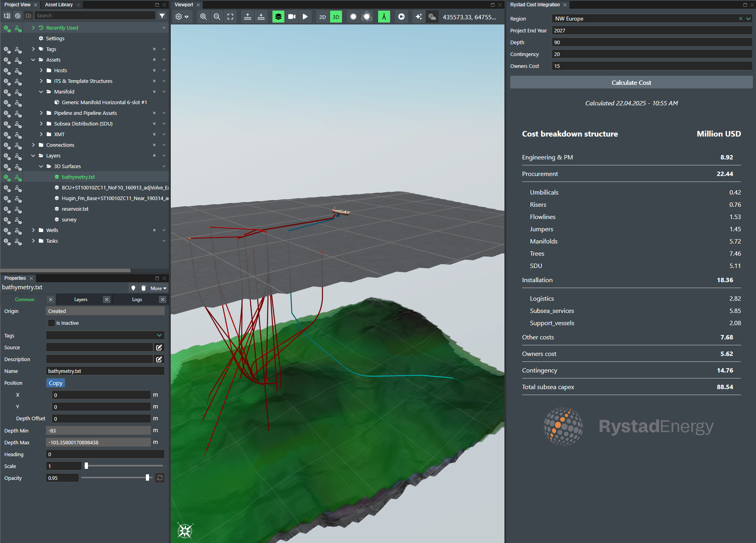Open the Asset Library tab
Image resolution: width=756 pixels, height=543 pixels.
point(59,5)
